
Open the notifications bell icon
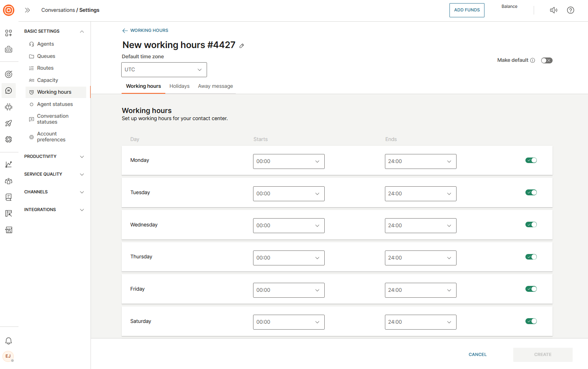click(8, 341)
